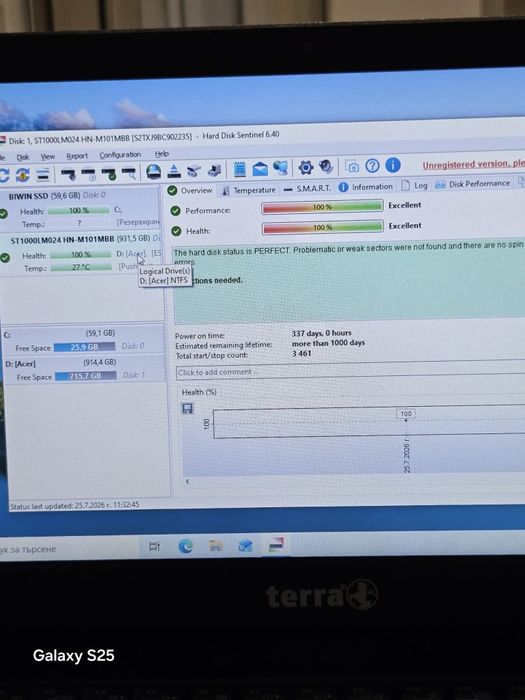Open the Configuration menu
This screenshot has height=700, width=525.
click(x=120, y=155)
